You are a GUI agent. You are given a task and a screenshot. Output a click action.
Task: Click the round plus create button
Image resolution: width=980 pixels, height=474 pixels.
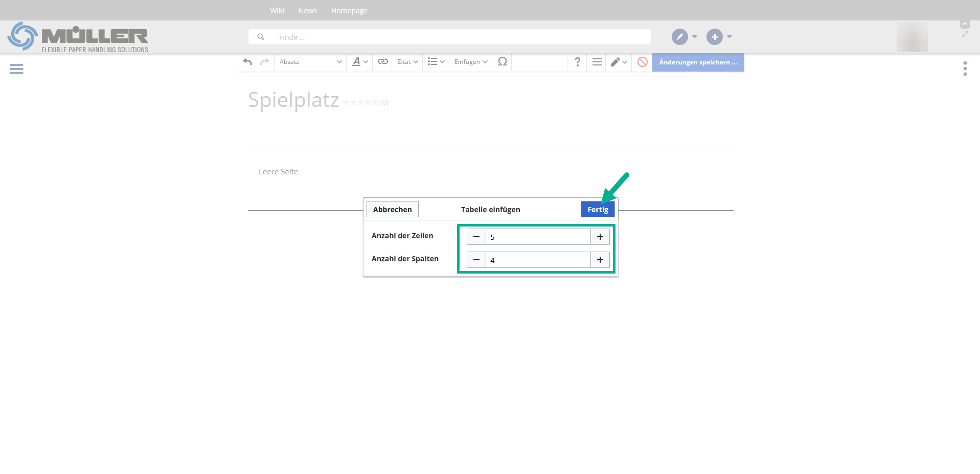(714, 37)
